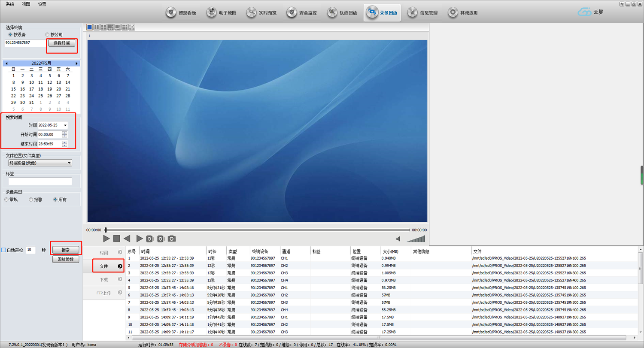Select the 录像回放 video playback module
644x348 pixels.
382,12
